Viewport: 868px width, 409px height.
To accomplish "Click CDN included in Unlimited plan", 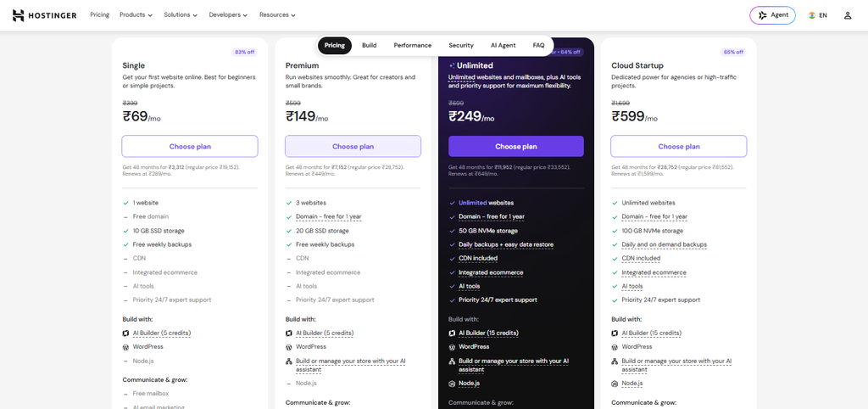I will click(x=478, y=258).
